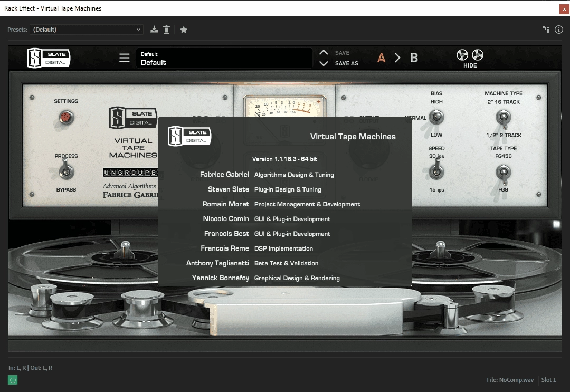The width and height of the screenshot is (570, 392).
Task: Click the Graphical Design & Rendering text
Action: pos(297,278)
